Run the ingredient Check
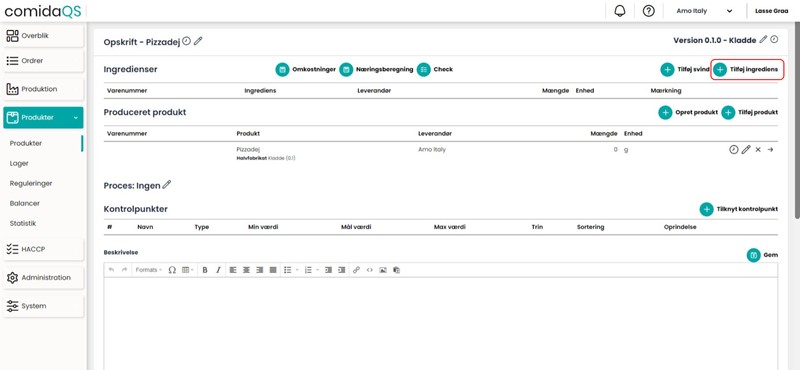Image resolution: width=800 pixels, height=370 pixels. (x=435, y=69)
